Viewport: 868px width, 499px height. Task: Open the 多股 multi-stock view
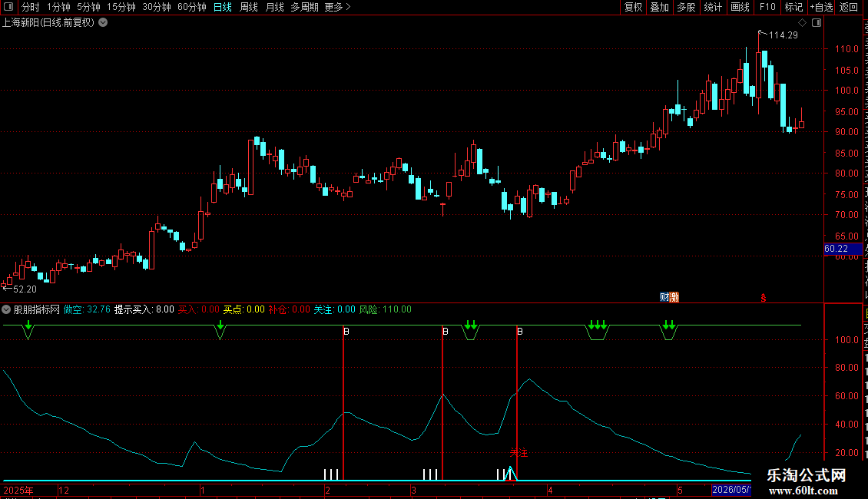(x=687, y=7)
